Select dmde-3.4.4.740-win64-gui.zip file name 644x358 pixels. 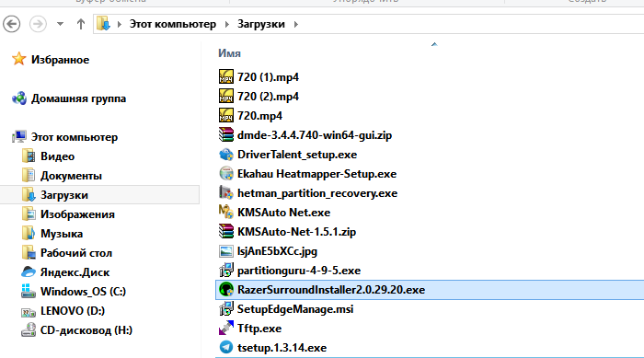tap(315, 135)
